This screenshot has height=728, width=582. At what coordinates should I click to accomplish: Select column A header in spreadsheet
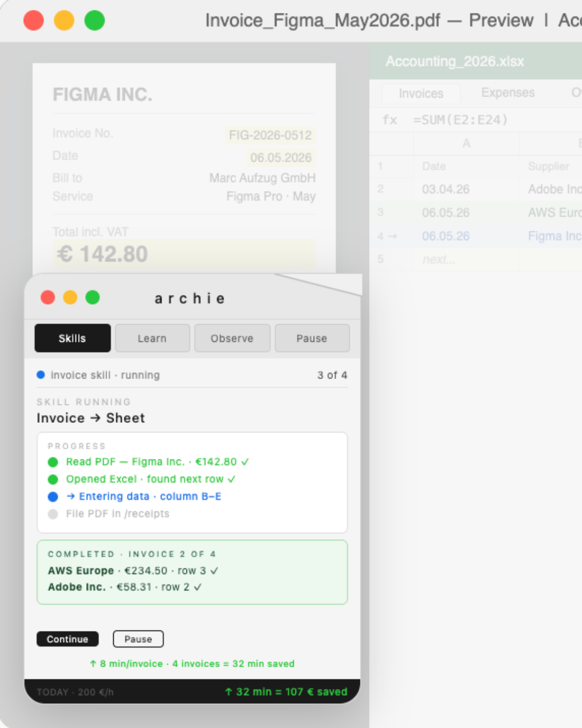tap(466, 143)
